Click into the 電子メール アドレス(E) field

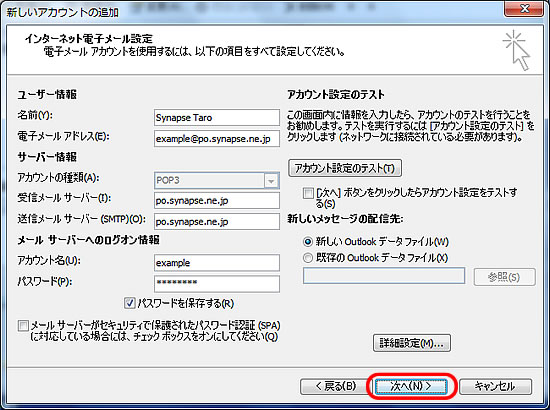217,139
